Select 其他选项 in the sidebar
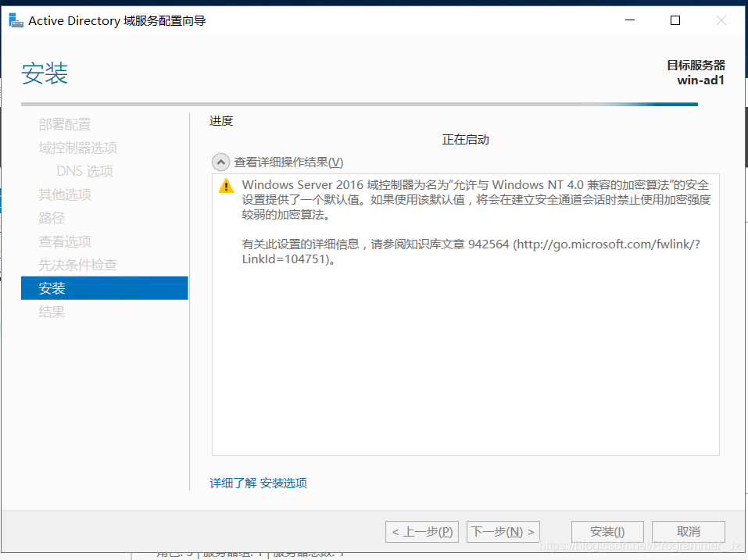Screen dimensions: 748x560 pyautogui.click(x=65, y=194)
